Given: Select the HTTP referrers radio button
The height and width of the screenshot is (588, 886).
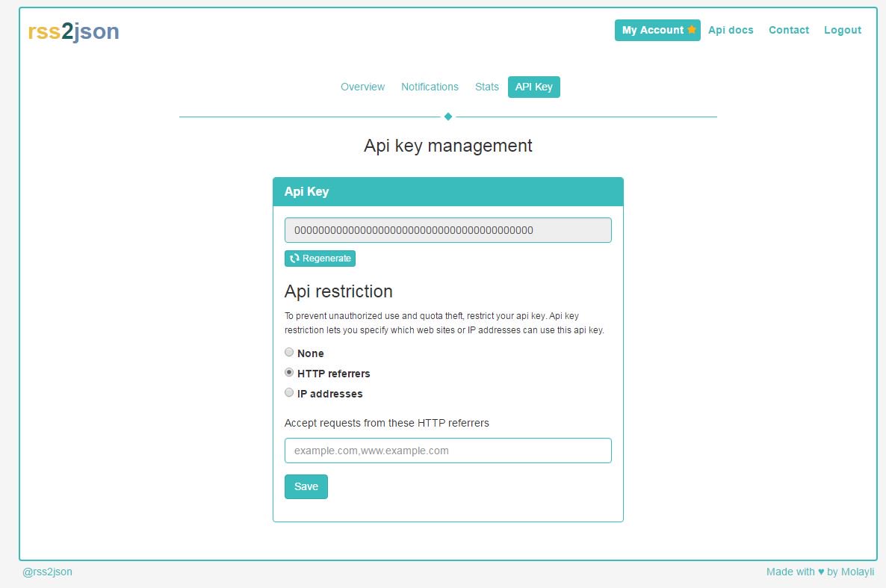Looking at the screenshot, I should tap(289, 372).
